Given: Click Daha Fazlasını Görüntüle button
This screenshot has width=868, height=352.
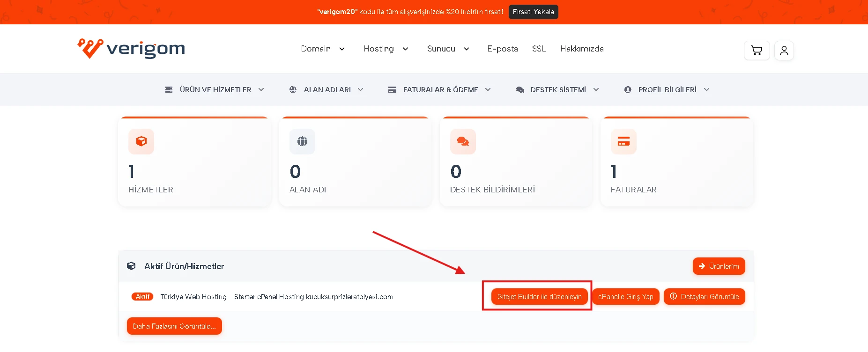Looking at the screenshot, I should (x=174, y=326).
